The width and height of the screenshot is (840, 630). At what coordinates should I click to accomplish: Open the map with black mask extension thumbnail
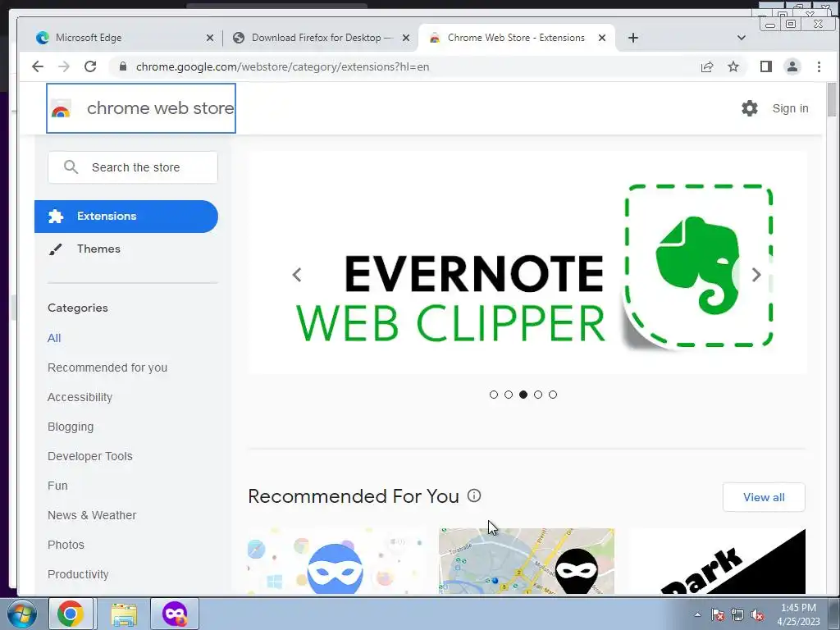pos(527,561)
